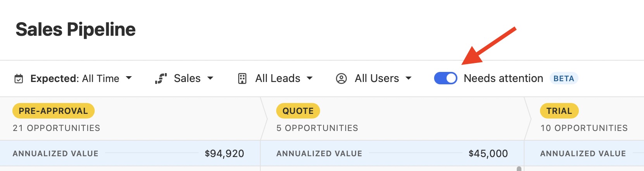Click the 5 Opportunities count text
This screenshot has height=171, width=644.
tap(317, 128)
